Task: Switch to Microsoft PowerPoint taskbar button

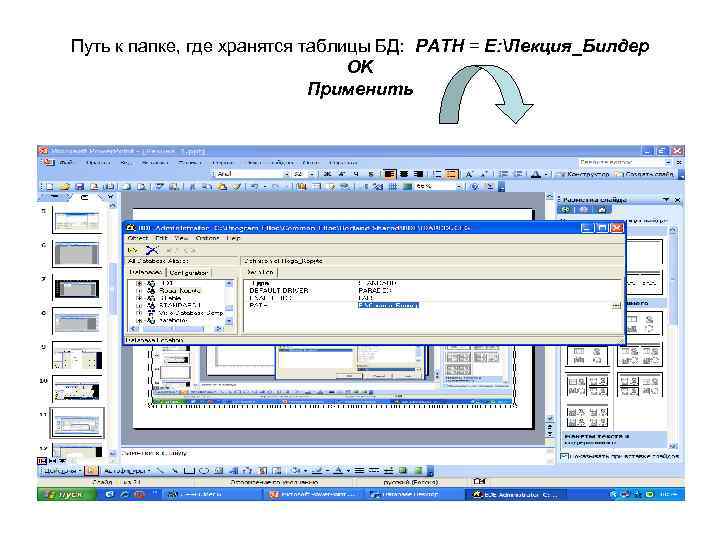Action: pos(313,495)
